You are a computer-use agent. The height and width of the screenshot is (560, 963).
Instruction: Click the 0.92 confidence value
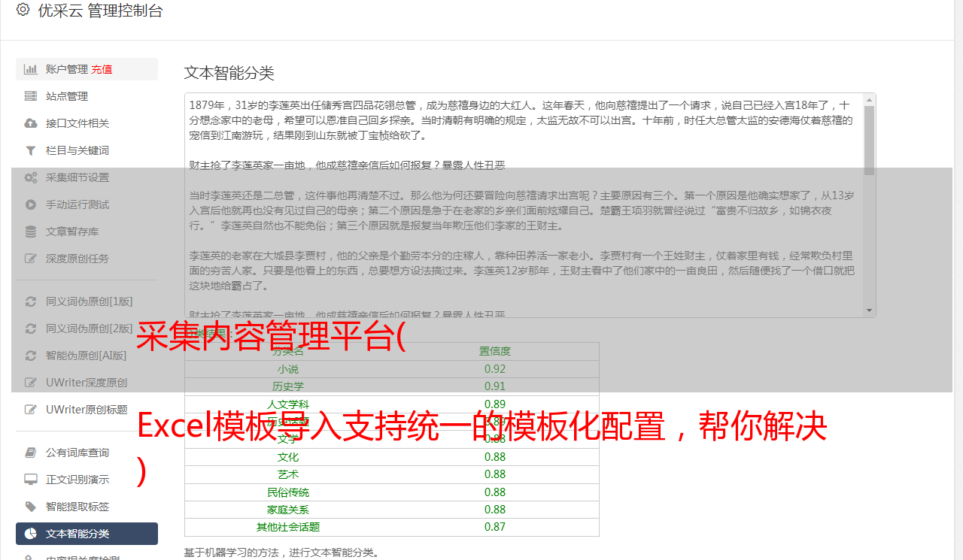click(x=495, y=369)
